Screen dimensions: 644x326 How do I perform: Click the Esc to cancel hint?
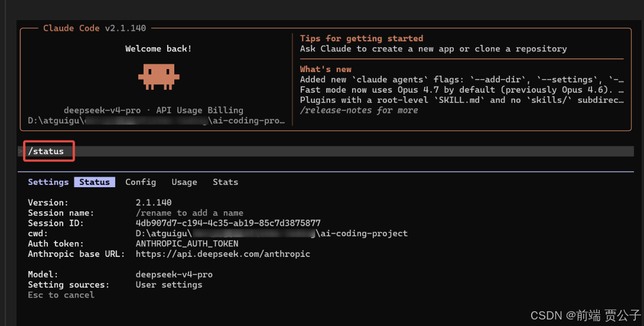[x=61, y=295]
